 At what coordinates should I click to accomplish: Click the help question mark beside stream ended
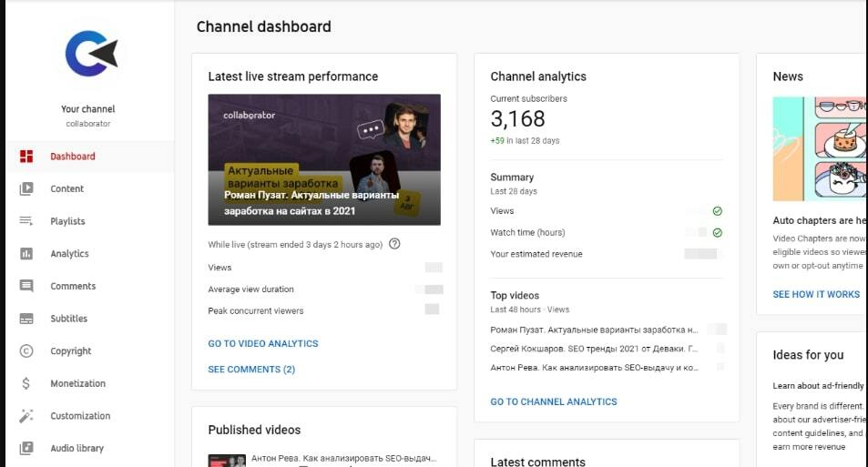click(x=394, y=243)
